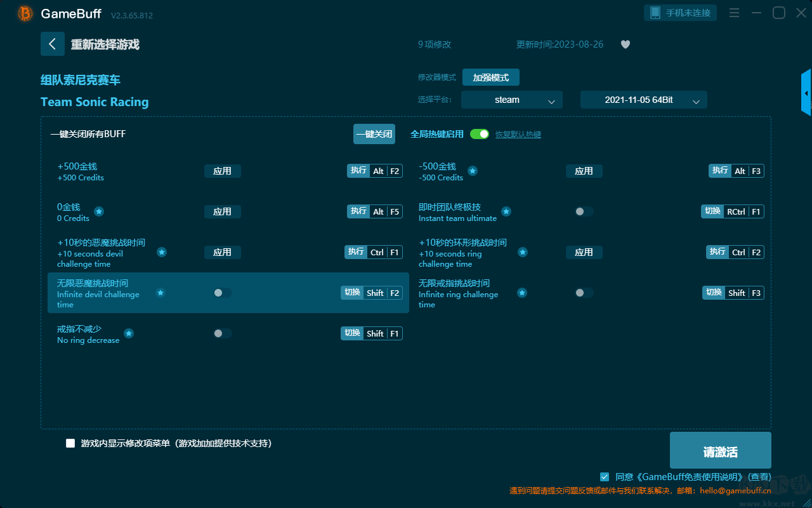Expand the blue side panel tab
This screenshot has width=812, height=508.
tap(806, 93)
